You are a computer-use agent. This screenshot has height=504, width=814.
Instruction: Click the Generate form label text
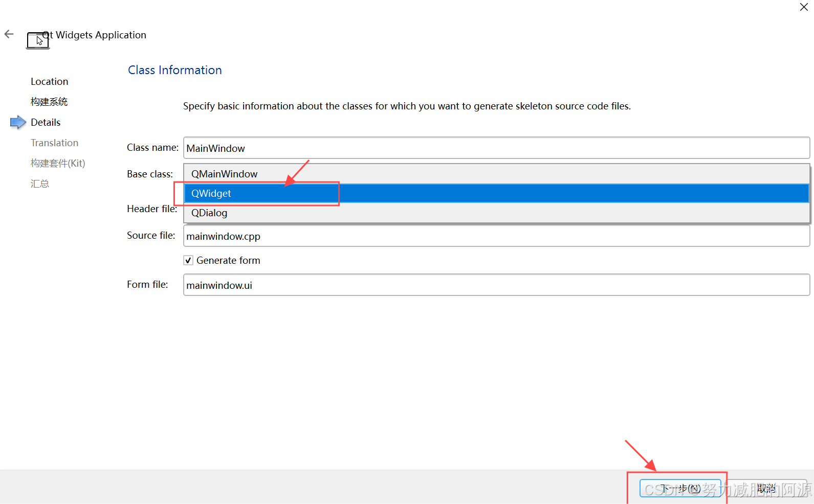coord(228,260)
